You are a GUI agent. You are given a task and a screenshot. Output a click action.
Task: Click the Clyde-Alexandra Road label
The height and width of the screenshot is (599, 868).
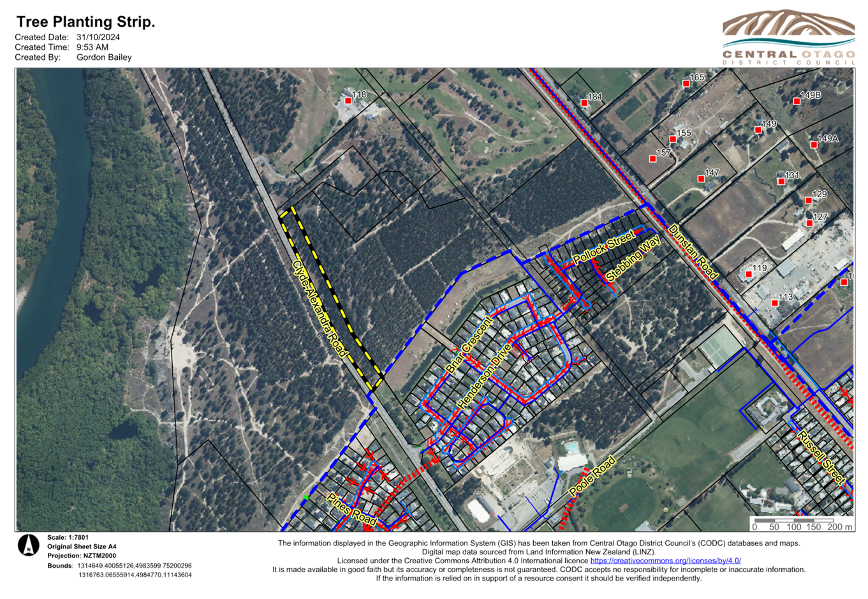click(x=319, y=308)
